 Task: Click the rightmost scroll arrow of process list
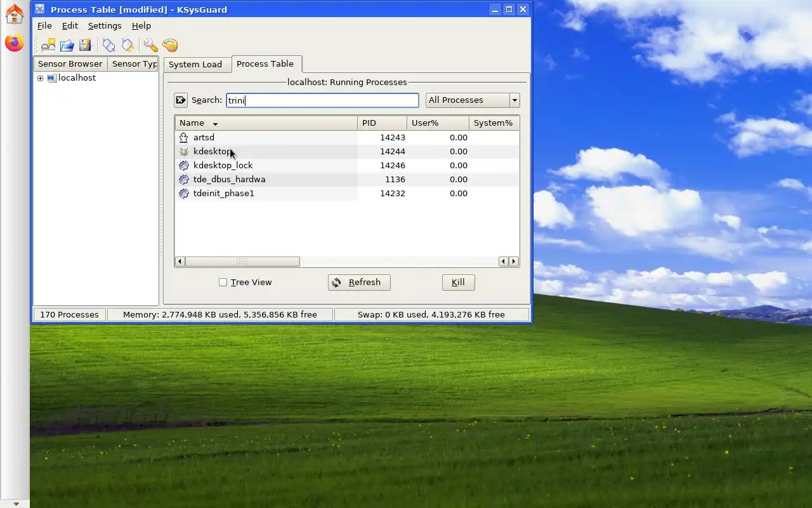pos(514,262)
